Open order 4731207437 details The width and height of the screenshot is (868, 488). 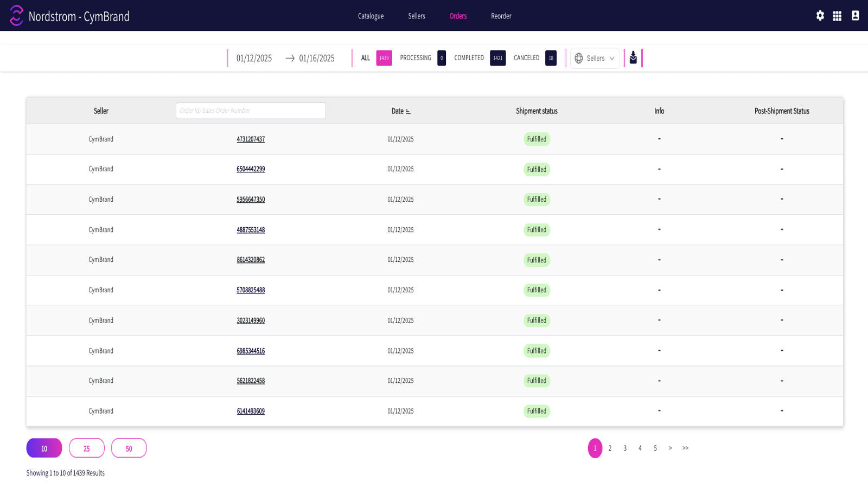[x=250, y=139]
